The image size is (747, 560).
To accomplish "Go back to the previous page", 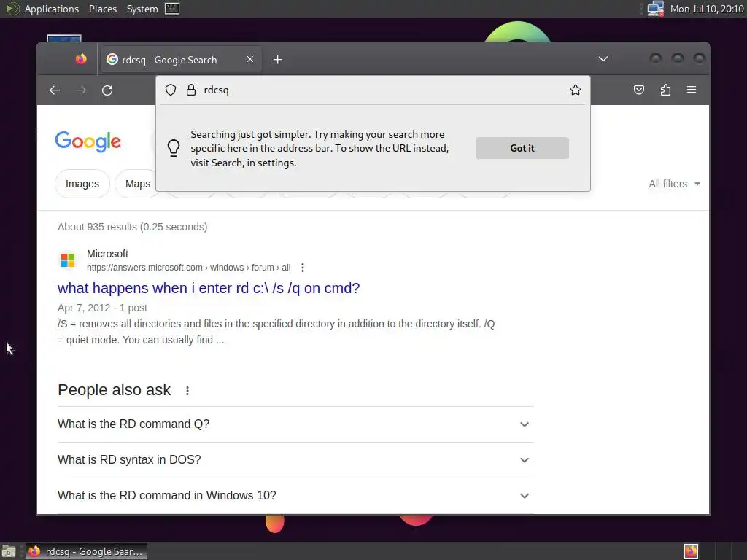I will coord(55,90).
